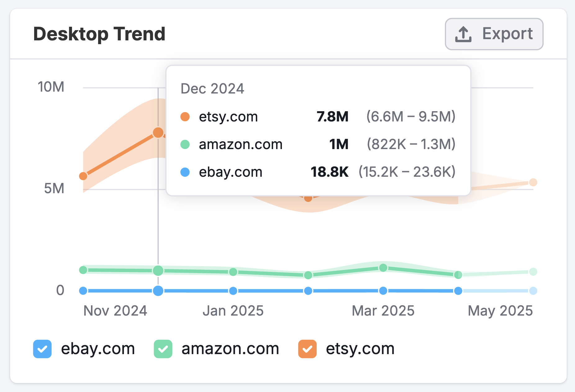Select amazon.com data point for May 2025
Screen dimensions: 575x392
point(533,272)
